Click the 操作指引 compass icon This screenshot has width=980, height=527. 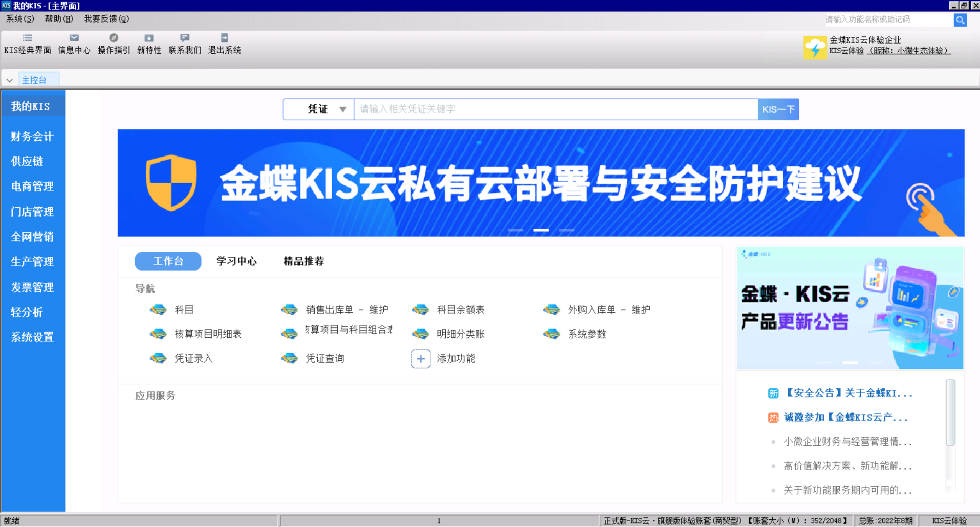coord(114,38)
